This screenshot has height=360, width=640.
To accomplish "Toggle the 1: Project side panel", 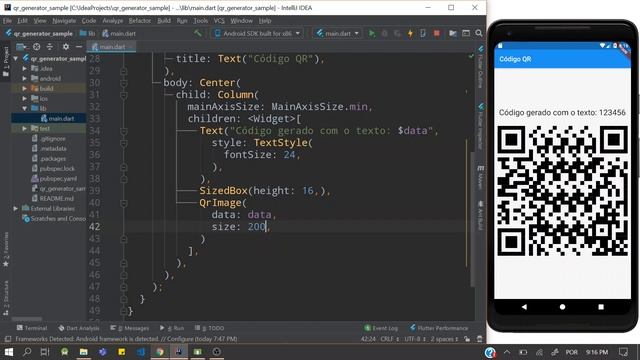I will [6, 61].
